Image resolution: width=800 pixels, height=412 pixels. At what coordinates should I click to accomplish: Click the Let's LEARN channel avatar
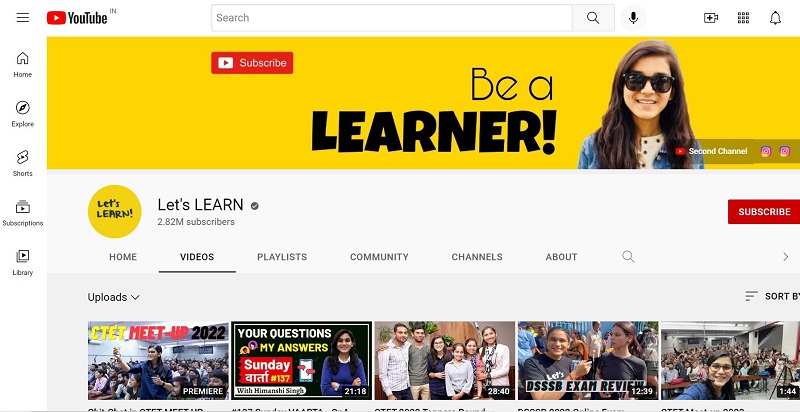[x=114, y=212]
